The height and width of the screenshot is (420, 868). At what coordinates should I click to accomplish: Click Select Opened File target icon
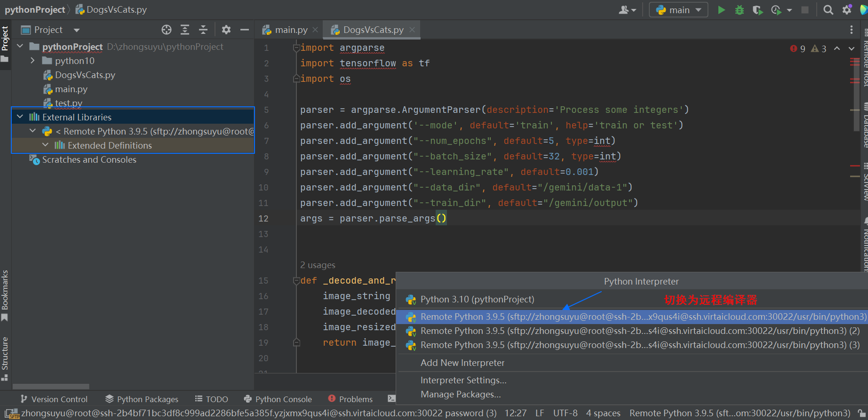(x=167, y=30)
